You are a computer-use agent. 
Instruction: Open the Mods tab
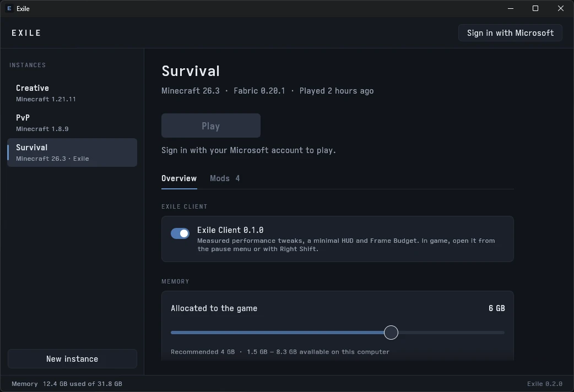[225, 178]
